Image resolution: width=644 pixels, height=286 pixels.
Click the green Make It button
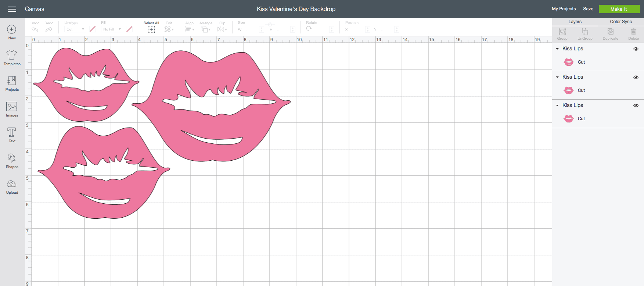(x=619, y=9)
